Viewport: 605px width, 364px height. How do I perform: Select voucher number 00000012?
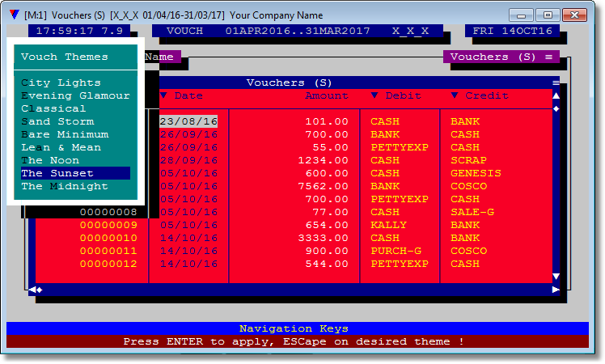tap(108, 264)
